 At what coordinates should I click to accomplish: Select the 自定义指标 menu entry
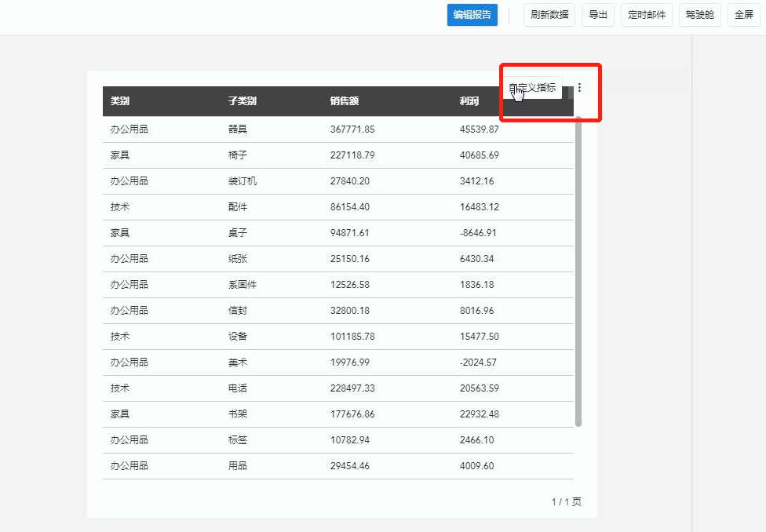click(x=533, y=88)
